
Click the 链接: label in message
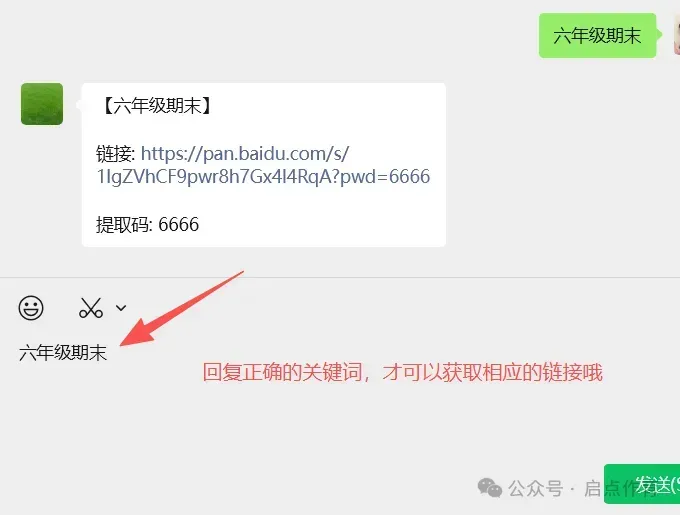click(x=116, y=153)
